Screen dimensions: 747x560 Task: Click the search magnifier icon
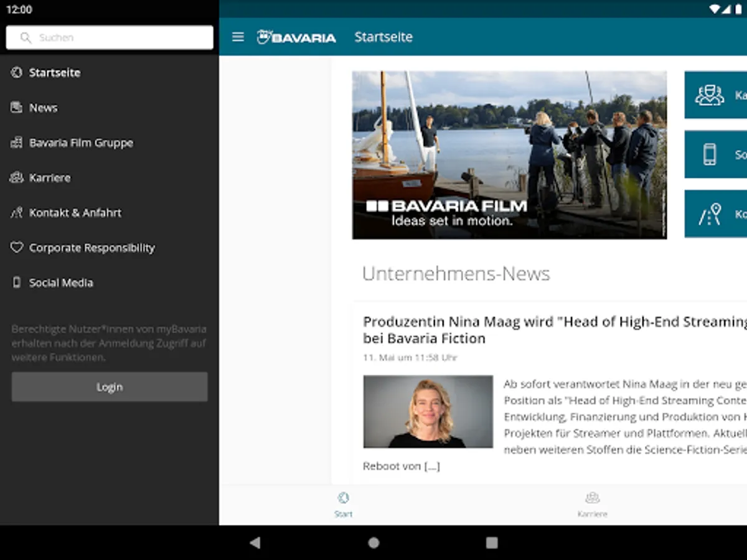click(26, 37)
